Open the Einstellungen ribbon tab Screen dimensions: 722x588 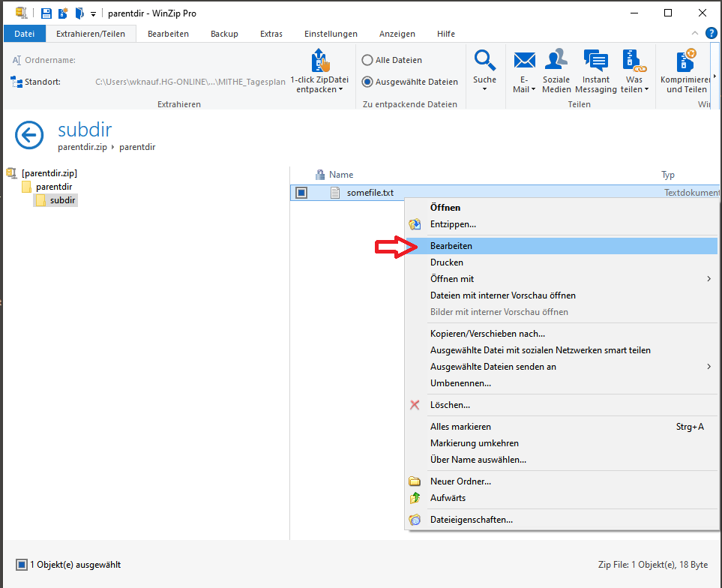click(331, 34)
